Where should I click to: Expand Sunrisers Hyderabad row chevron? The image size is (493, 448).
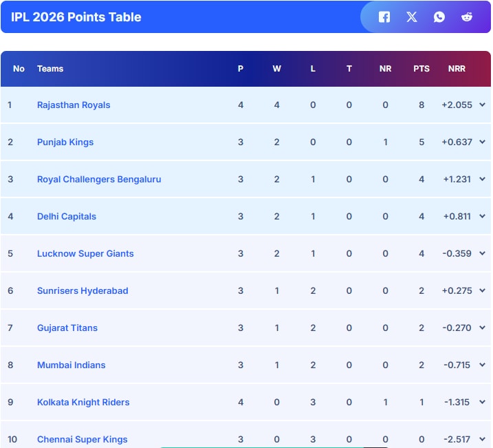(482, 291)
